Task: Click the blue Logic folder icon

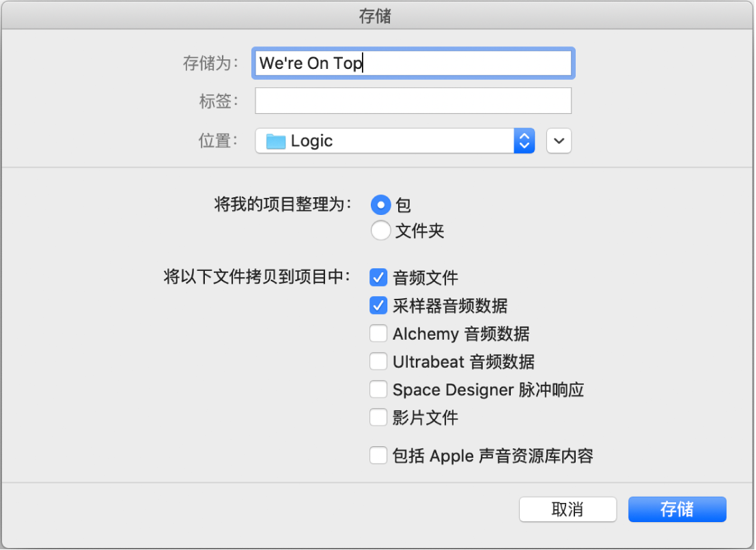Action: (276, 141)
